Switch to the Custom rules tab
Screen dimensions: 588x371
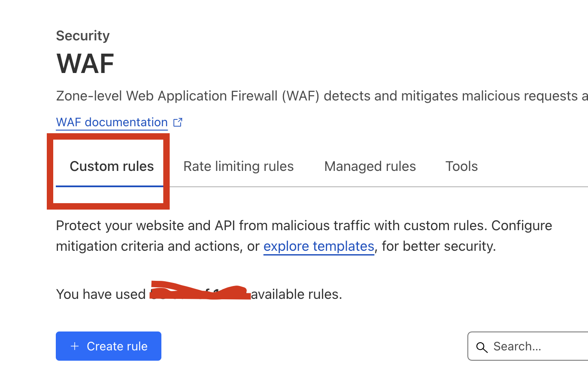coord(112,167)
